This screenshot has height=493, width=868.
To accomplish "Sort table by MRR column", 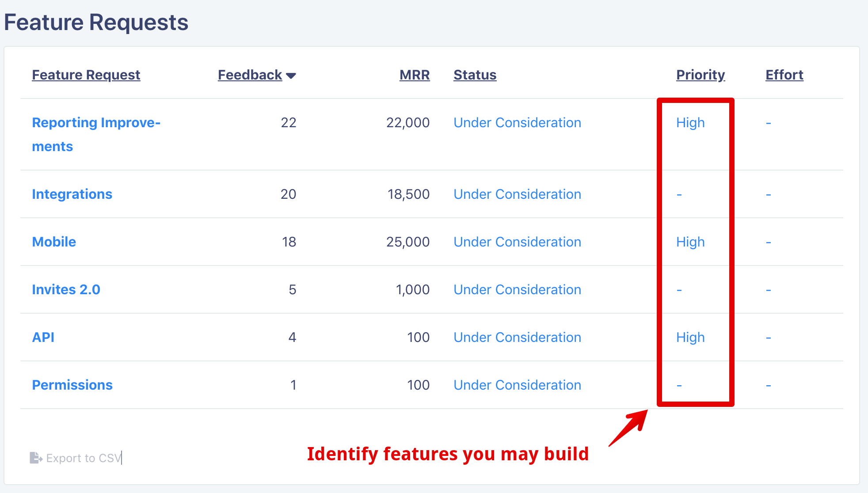I will [415, 75].
